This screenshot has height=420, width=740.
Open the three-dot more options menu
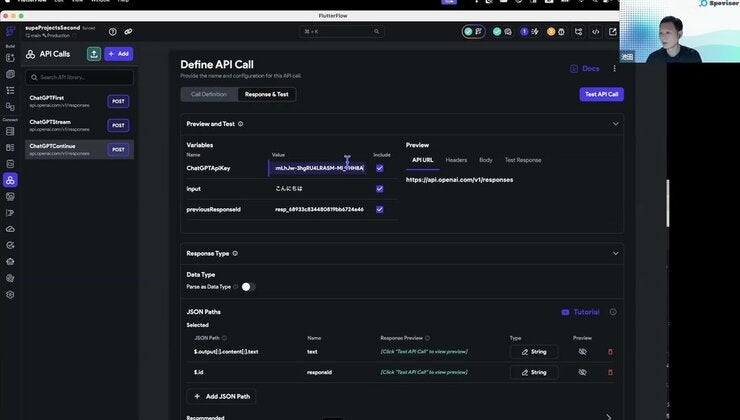614,68
